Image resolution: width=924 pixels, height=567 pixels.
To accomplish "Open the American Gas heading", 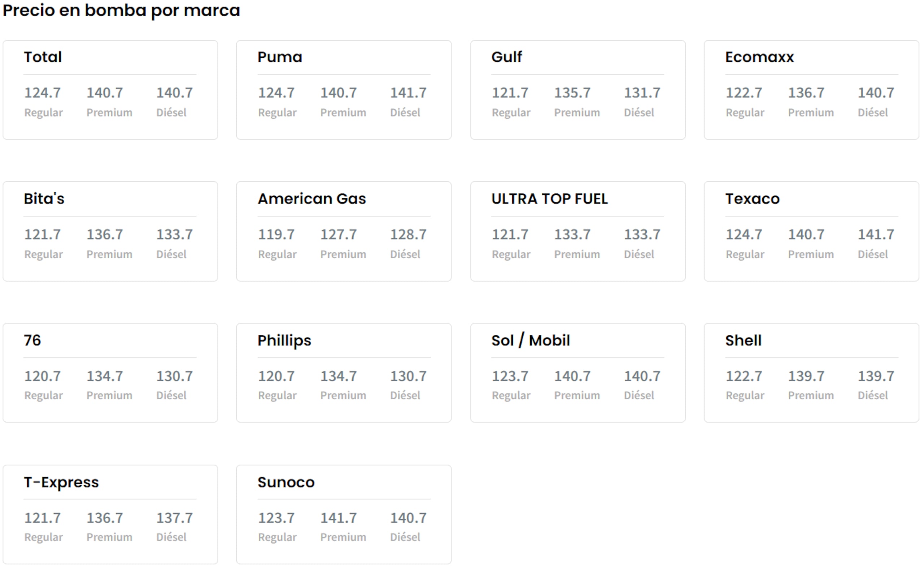I will pos(312,199).
